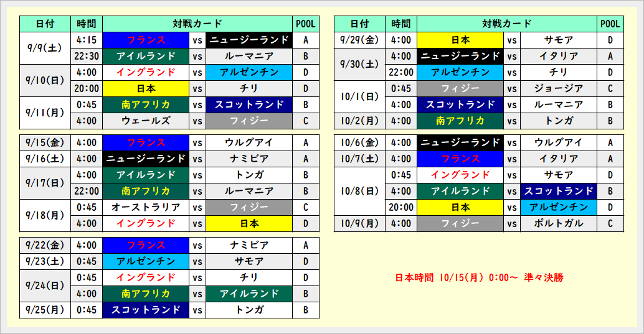The width and height of the screenshot is (644, 334).
Task: Select the 9/9(土) date cell
Action: (x=45, y=48)
